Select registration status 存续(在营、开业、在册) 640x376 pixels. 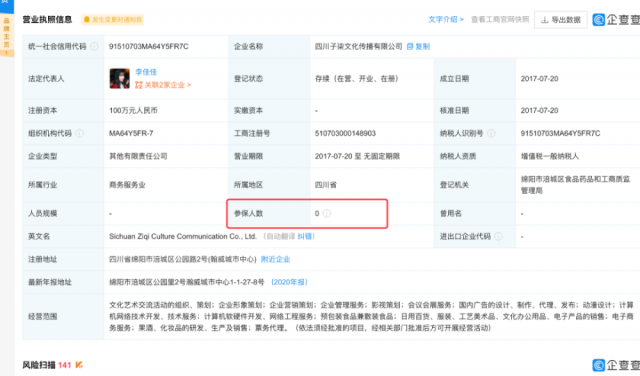point(357,78)
